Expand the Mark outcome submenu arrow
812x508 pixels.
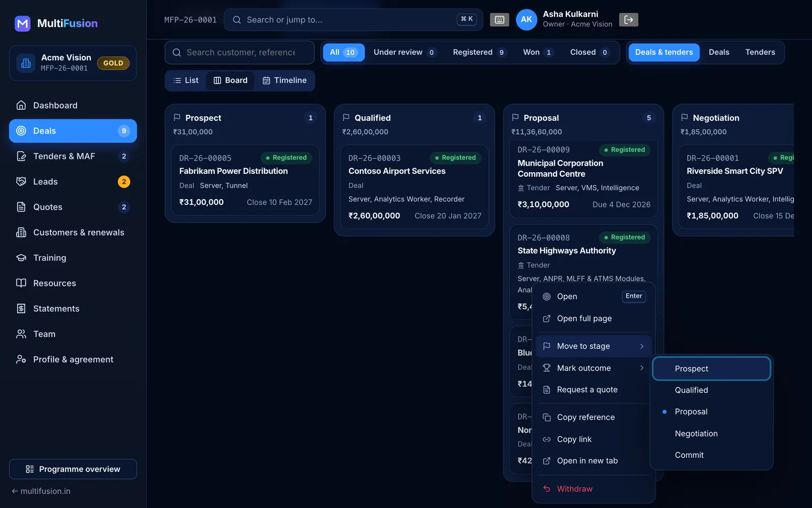point(642,368)
